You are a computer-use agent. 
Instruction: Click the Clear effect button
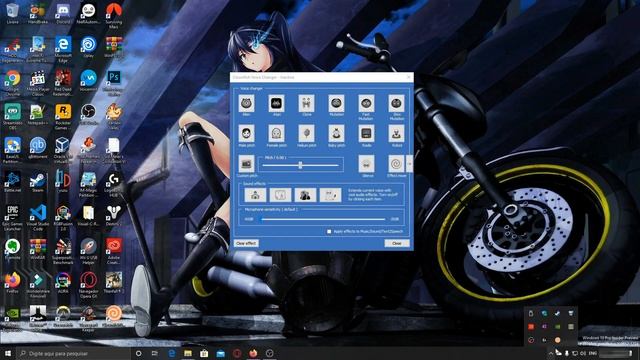click(246, 243)
